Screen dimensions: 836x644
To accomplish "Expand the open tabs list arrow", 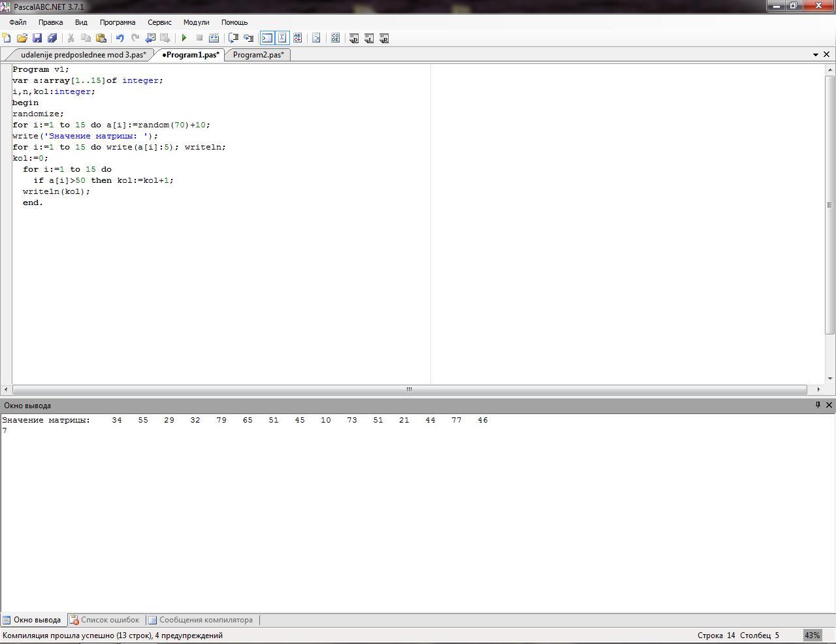I will click(815, 55).
